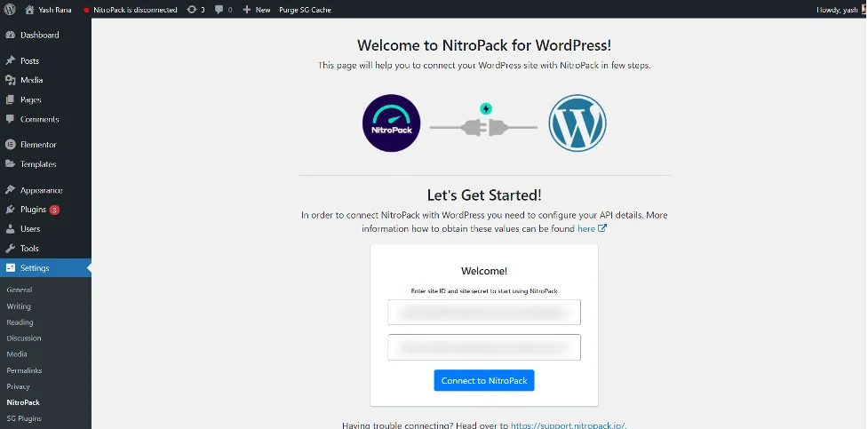
Task: Click the external link icon after here
Action: tap(602, 228)
